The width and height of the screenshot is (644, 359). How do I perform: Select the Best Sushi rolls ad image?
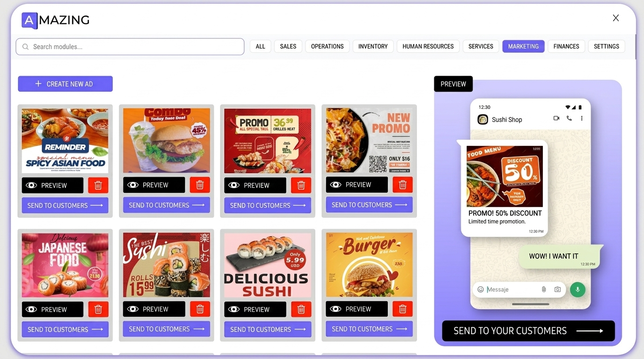[167, 265]
